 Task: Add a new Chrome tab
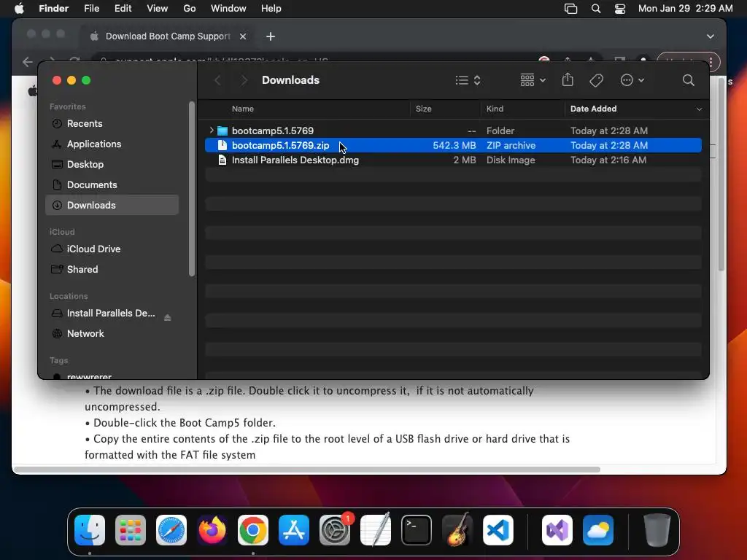click(270, 36)
